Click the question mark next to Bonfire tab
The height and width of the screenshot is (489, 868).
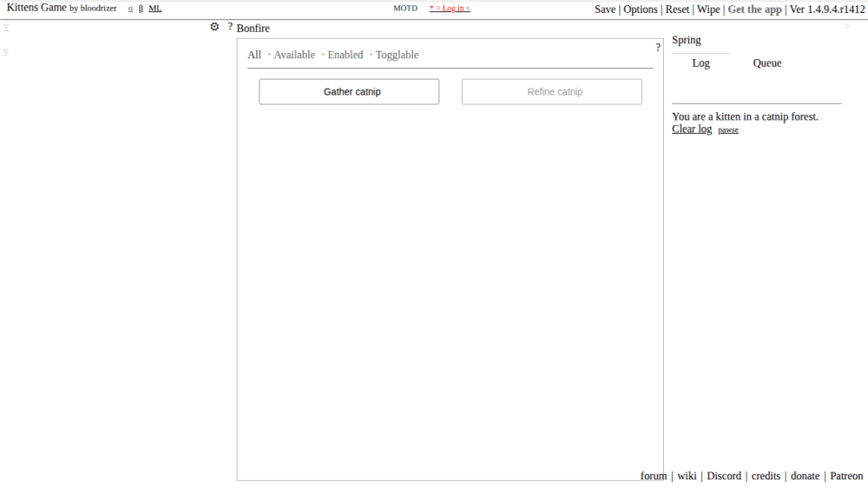(230, 27)
